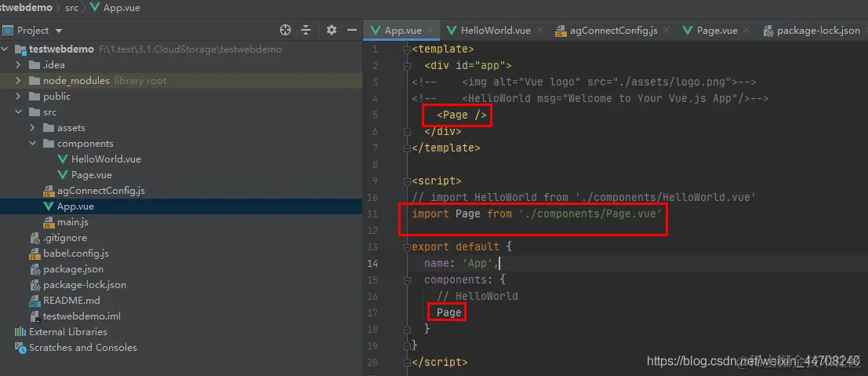Click the <Page /> tag on line 5
This screenshot has height=376, width=868.
point(462,115)
